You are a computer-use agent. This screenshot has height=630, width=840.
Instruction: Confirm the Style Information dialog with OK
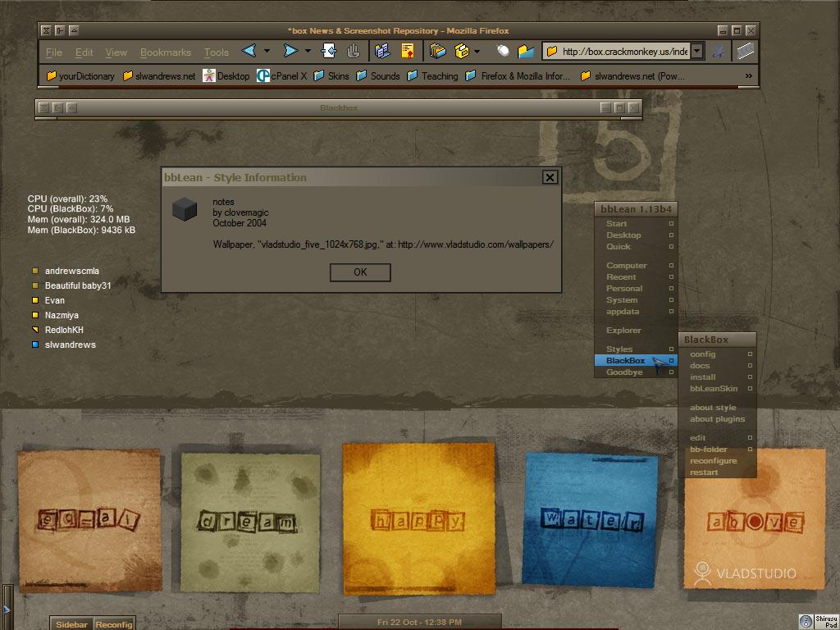click(360, 272)
